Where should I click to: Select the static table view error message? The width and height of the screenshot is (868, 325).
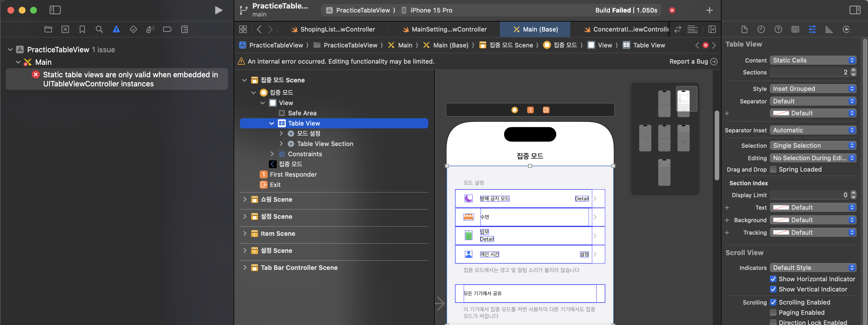click(x=130, y=79)
